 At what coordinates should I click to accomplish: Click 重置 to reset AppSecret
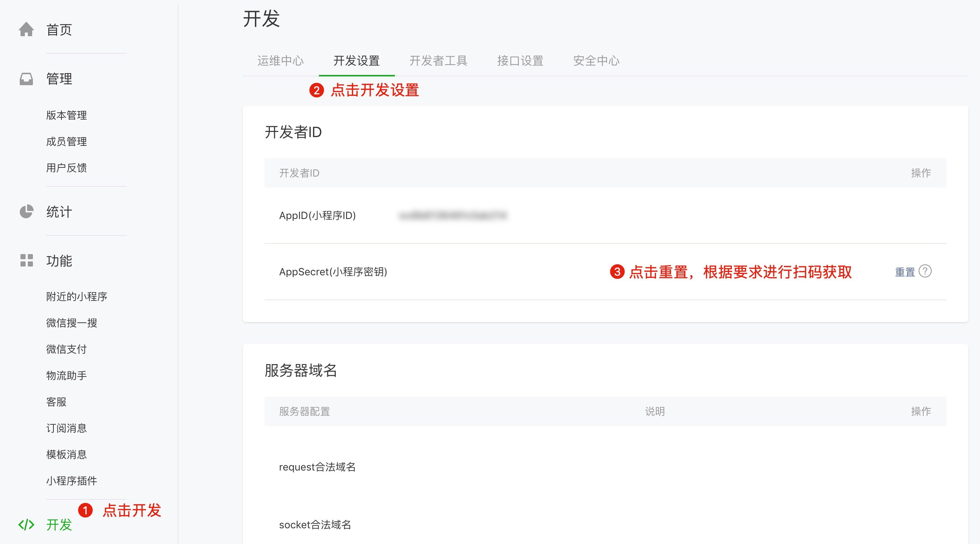905,272
